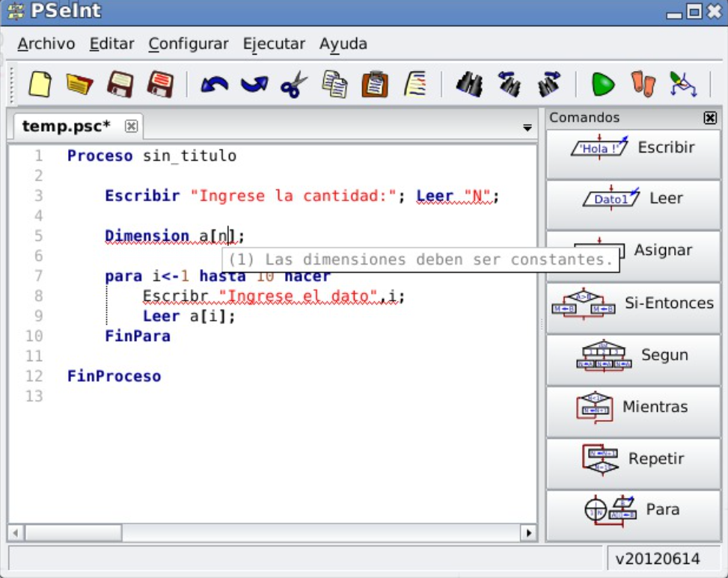Open the flowchart drawing icon

click(x=682, y=84)
